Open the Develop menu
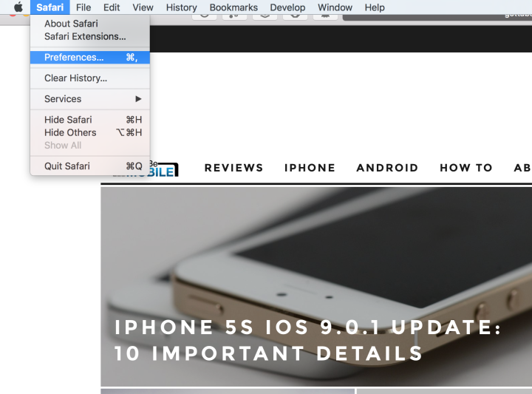The height and width of the screenshot is (394, 532). click(x=287, y=7)
